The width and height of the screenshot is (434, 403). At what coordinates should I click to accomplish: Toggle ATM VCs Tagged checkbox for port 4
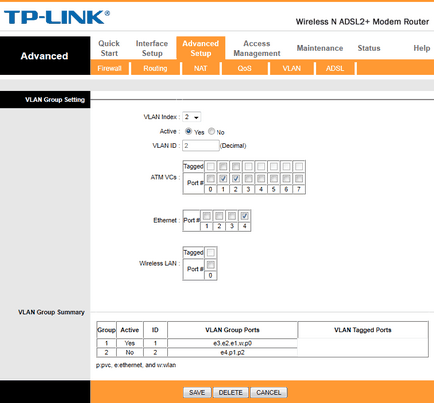(261, 166)
